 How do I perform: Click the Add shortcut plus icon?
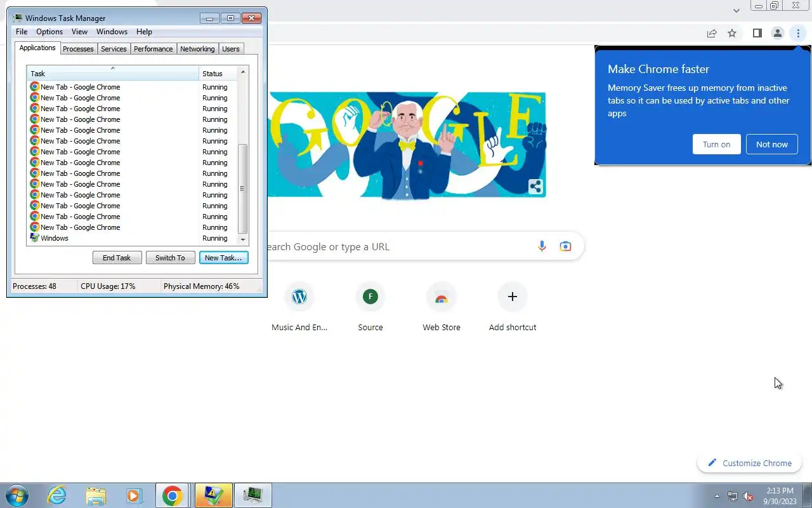(513, 297)
